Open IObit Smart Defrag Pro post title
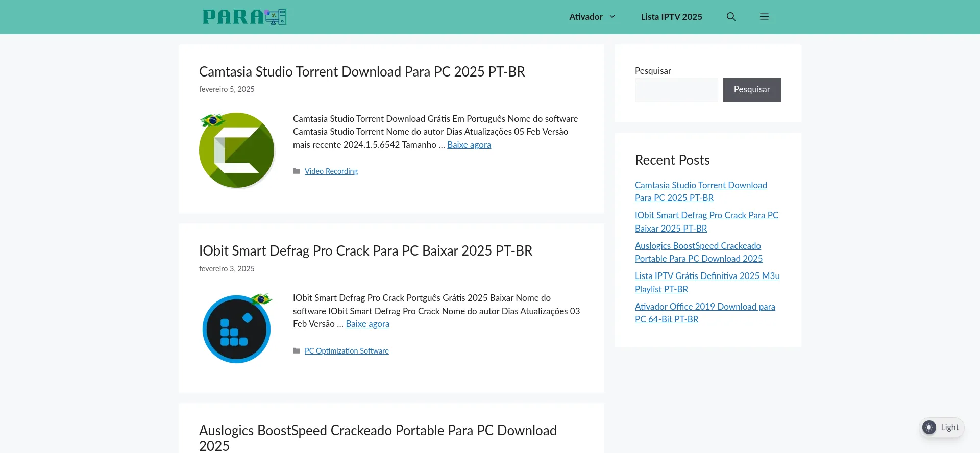 (365, 251)
